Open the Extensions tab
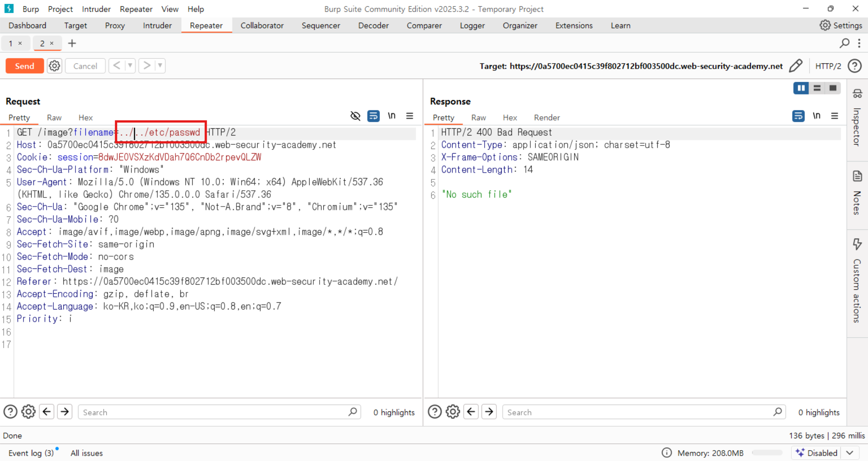 tap(574, 26)
